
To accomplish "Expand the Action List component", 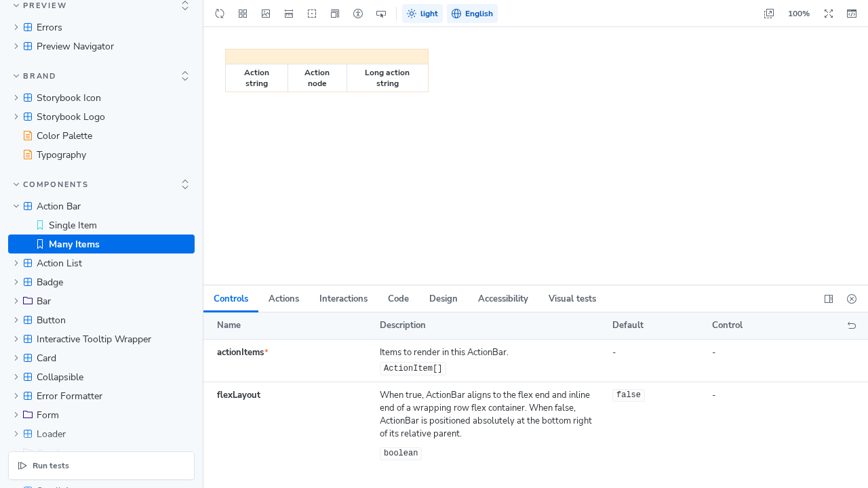I will click(101, 263).
